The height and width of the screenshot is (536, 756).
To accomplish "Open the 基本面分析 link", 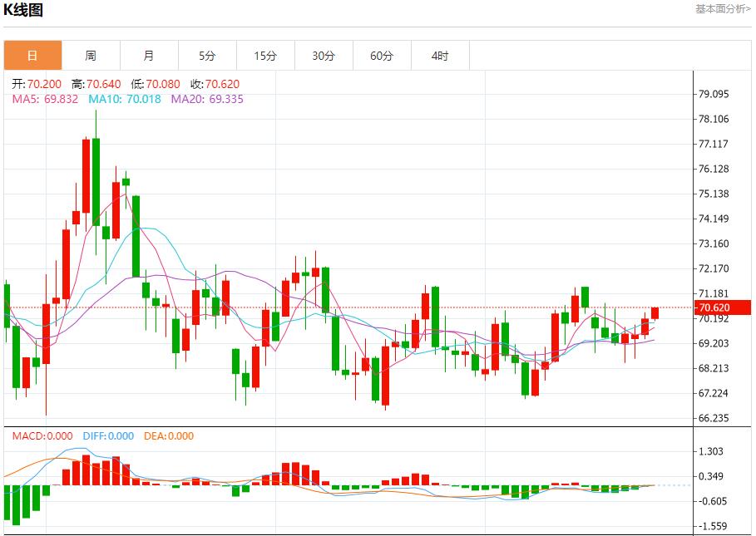I will point(722,9).
